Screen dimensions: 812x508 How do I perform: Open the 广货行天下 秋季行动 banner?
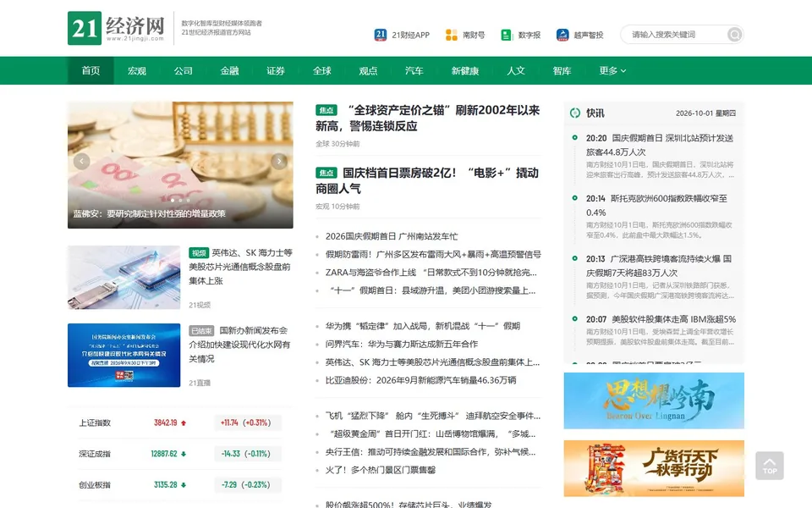pyautogui.click(x=654, y=468)
